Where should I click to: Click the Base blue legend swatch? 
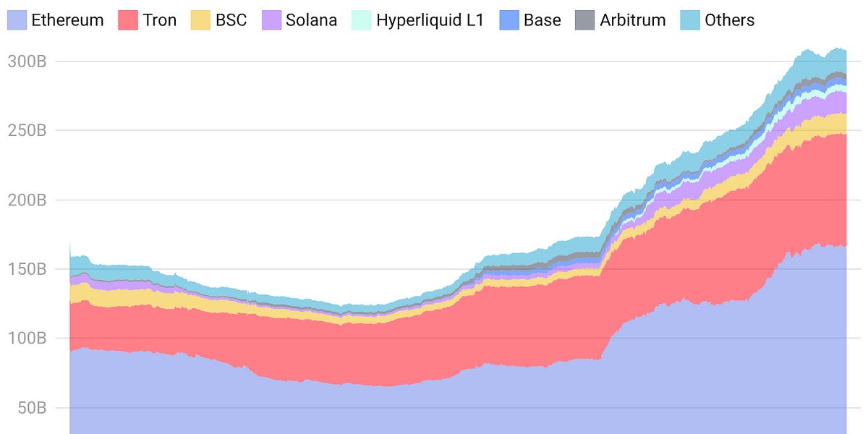pos(509,20)
